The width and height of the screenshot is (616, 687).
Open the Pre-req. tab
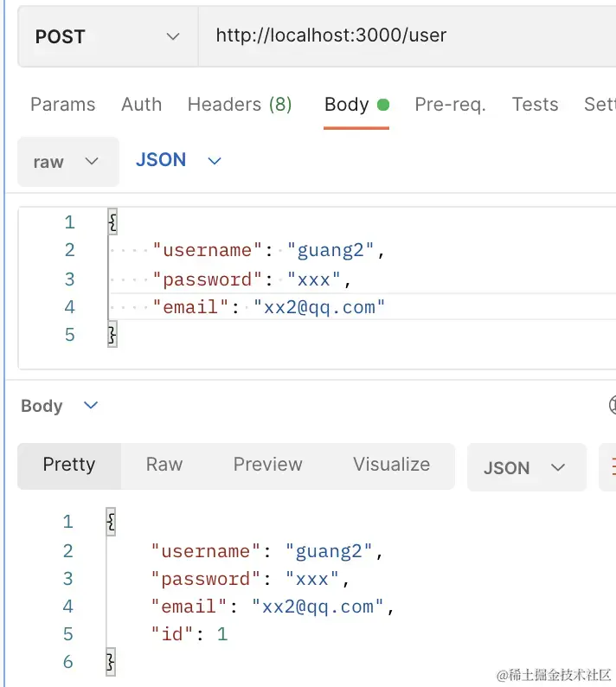coord(450,105)
